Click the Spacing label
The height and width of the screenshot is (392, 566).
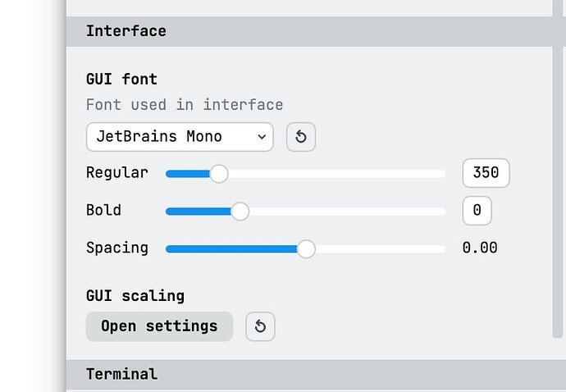(117, 248)
